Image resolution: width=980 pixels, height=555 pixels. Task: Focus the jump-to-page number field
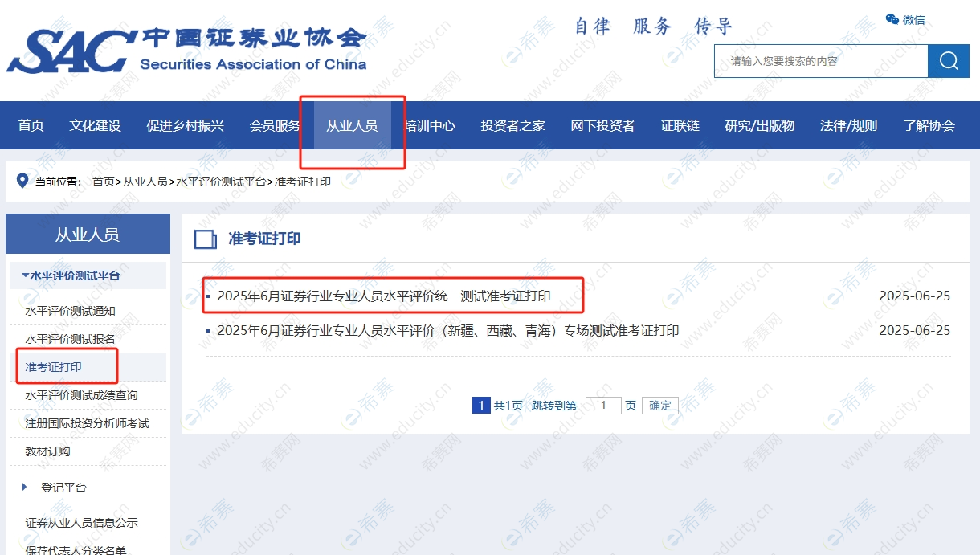click(x=603, y=406)
